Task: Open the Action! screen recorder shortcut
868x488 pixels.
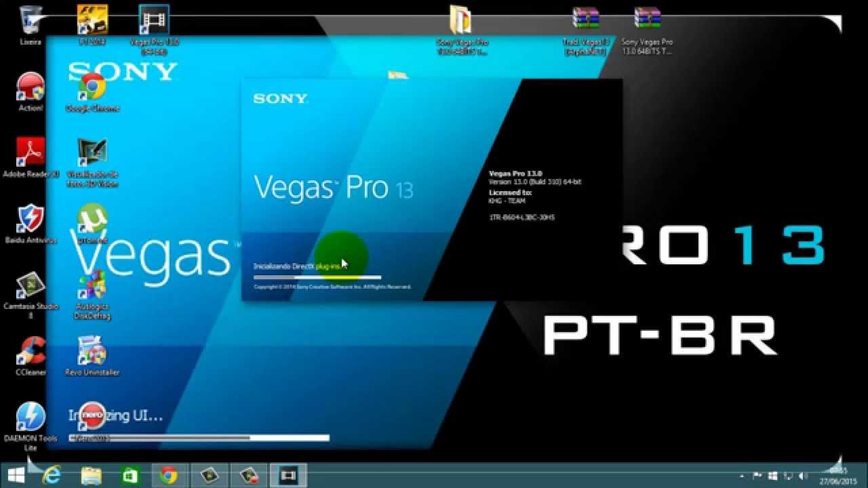Action: 31,91
